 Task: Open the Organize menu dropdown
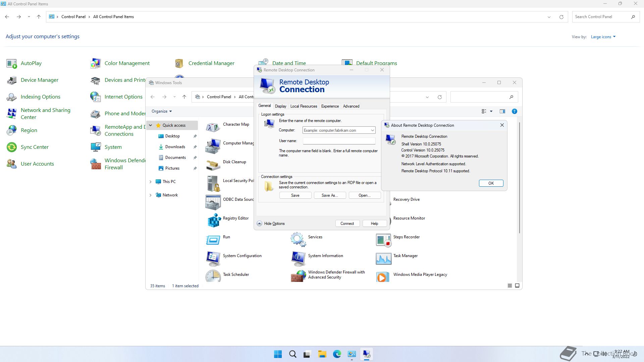(x=161, y=111)
